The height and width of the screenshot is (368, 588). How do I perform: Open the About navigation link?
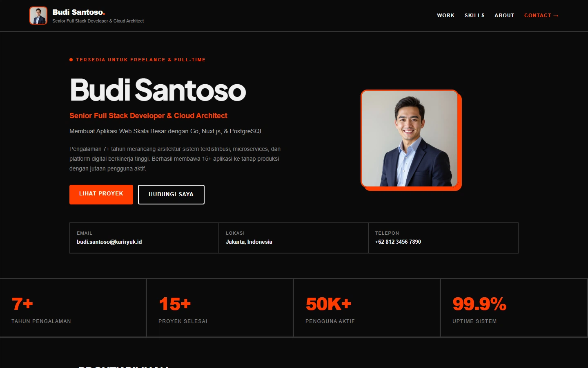[504, 16]
